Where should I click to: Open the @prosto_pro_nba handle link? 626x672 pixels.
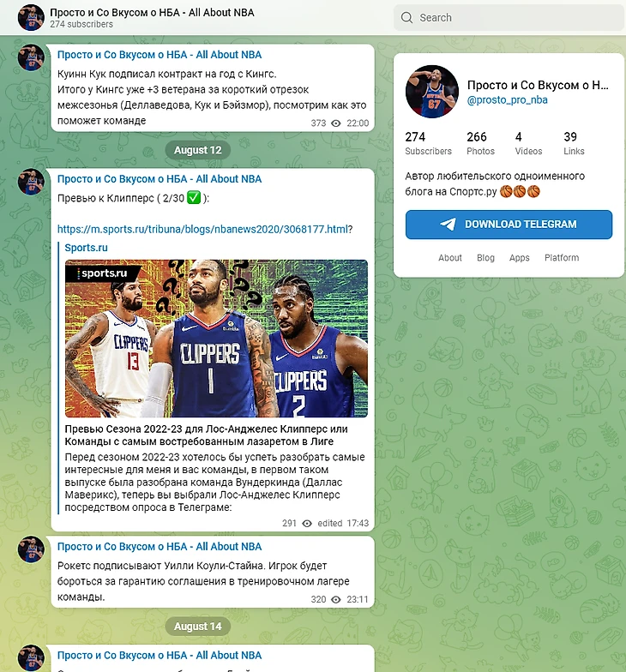coord(508,99)
